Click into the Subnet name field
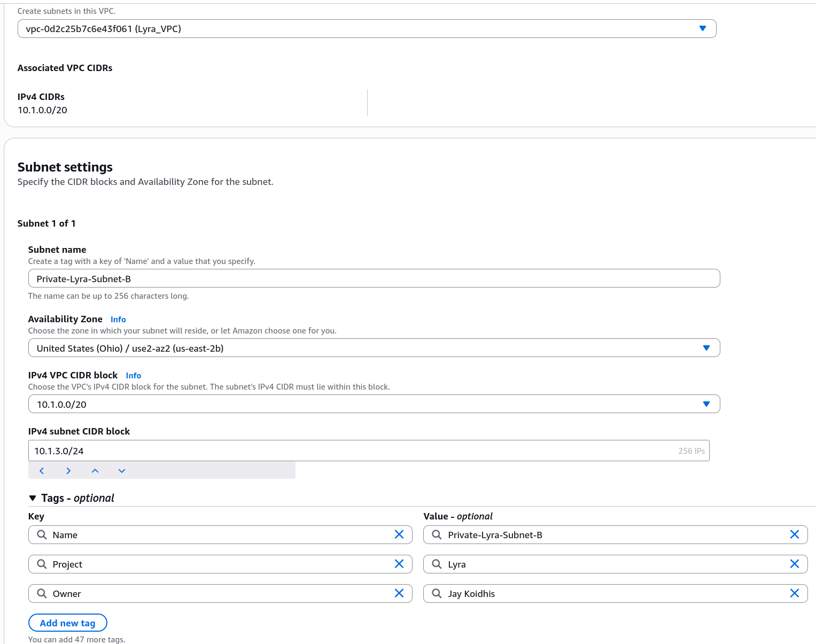This screenshot has height=644, width=816. coord(374,278)
